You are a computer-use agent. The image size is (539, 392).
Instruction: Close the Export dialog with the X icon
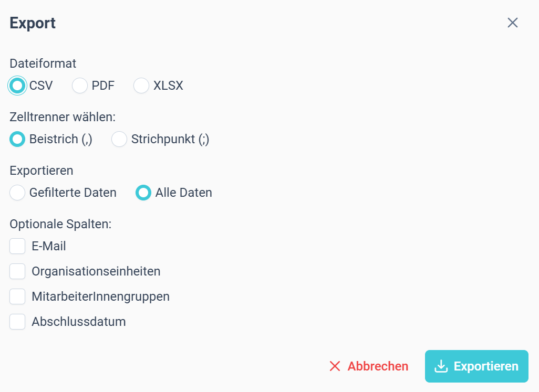tap(513, 23)
